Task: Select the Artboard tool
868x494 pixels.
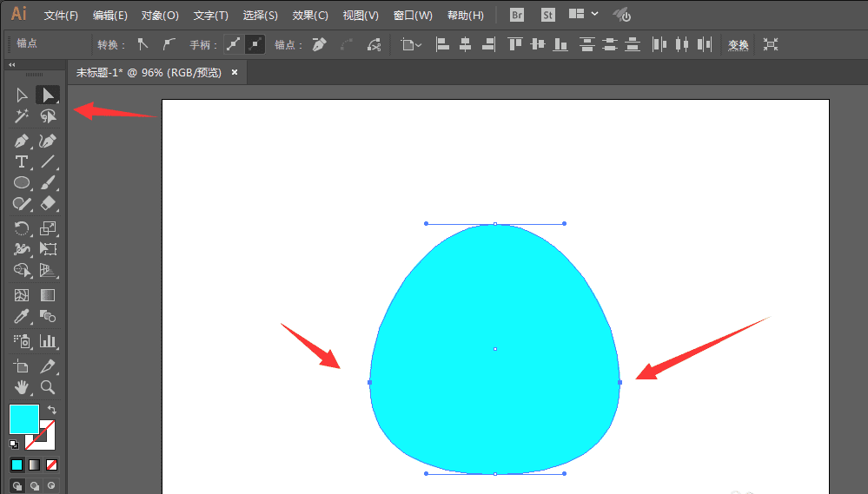Action: pyautogui.click(x=22, y=366)
